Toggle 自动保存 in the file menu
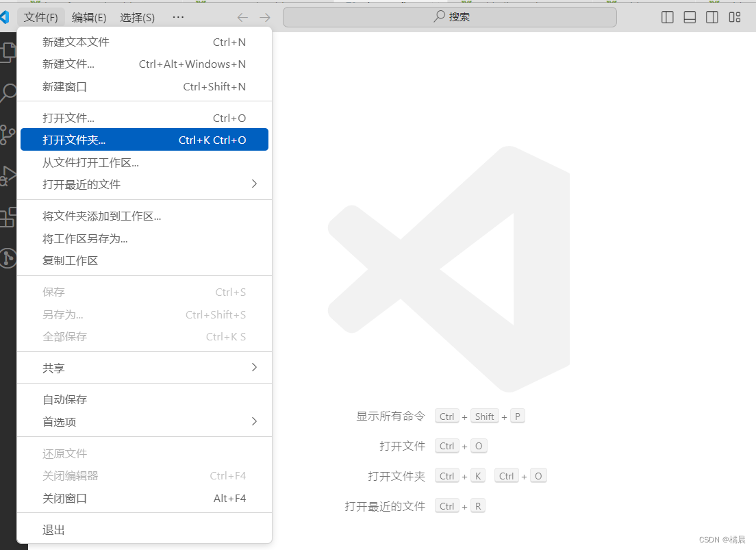 (x=144, y=399)
